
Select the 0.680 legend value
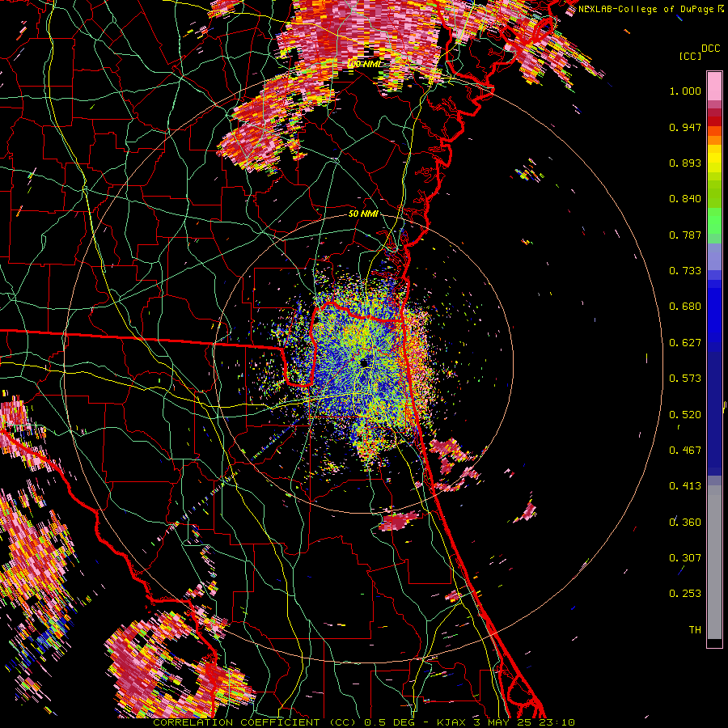click(x=685, y=307)
